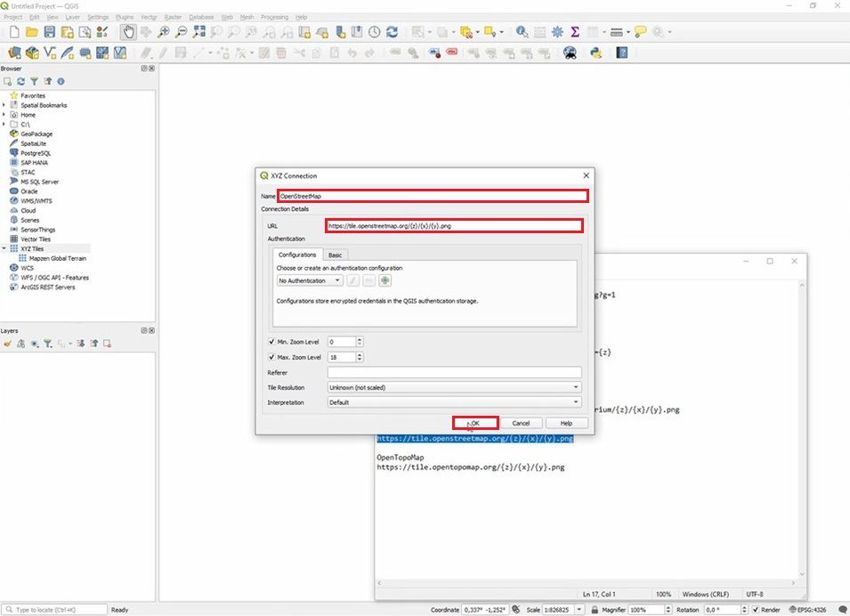The height and width of the screenshot is (616, 850).
Task: Click the Open Project folder icon
Action: click(x=33, y=32)
